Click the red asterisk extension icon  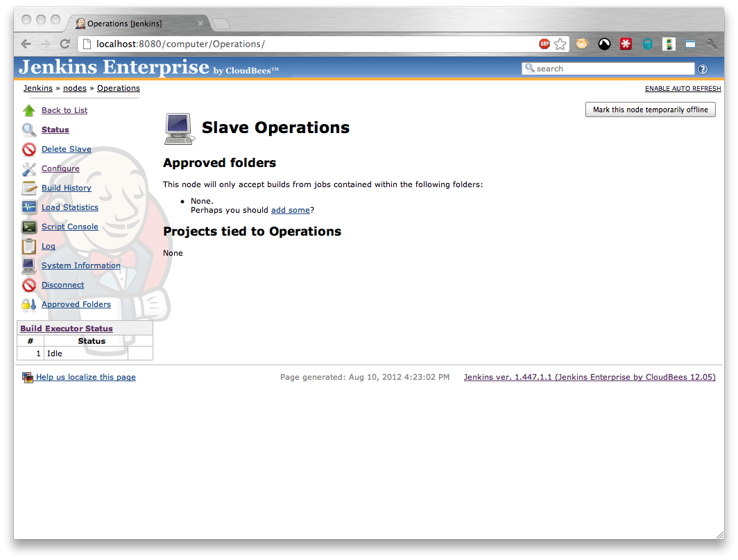click(x=626, y=44)
